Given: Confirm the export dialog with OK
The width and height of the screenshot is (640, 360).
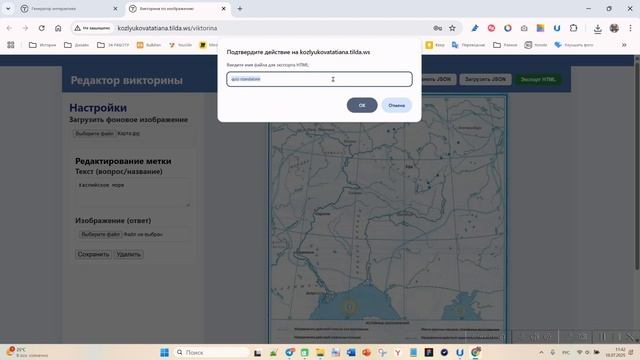Looking at the screenshot, I should pos(362,105).
